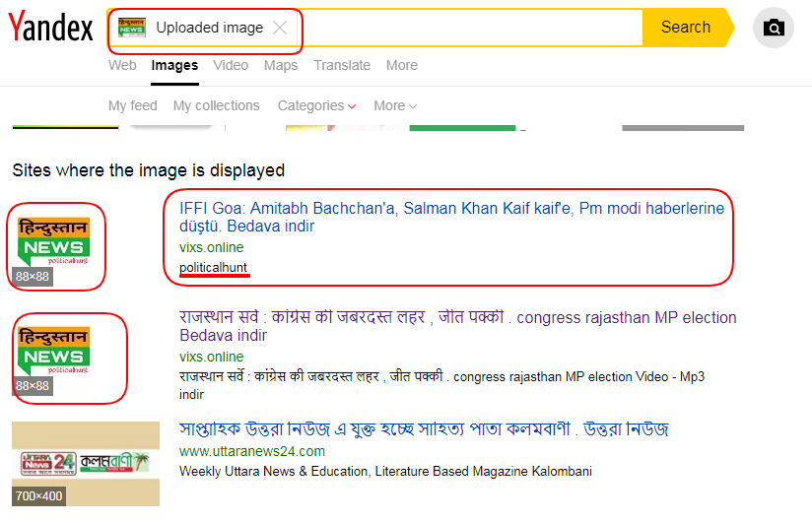Switch to the Video tab
812x523 pixels.
[x=231, y=65]
